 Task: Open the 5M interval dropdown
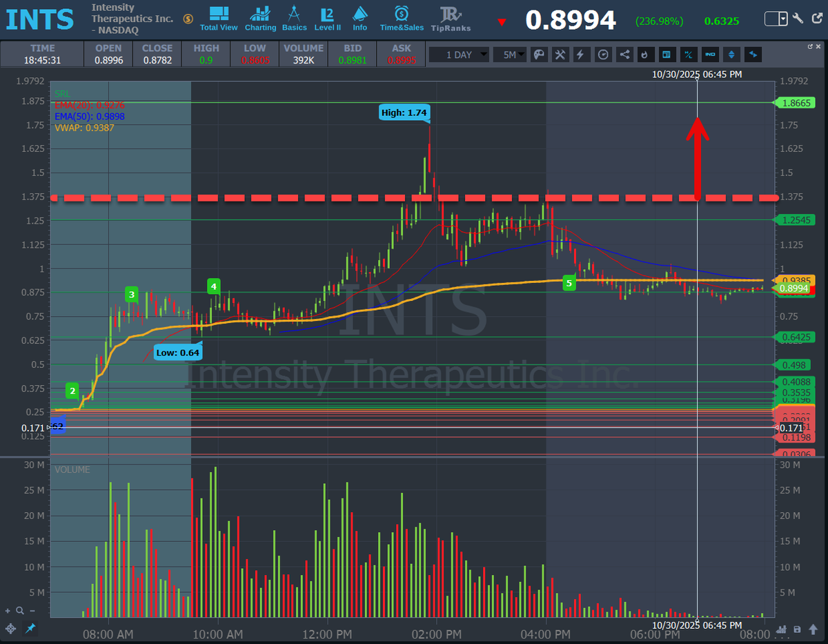pos(511,55)
